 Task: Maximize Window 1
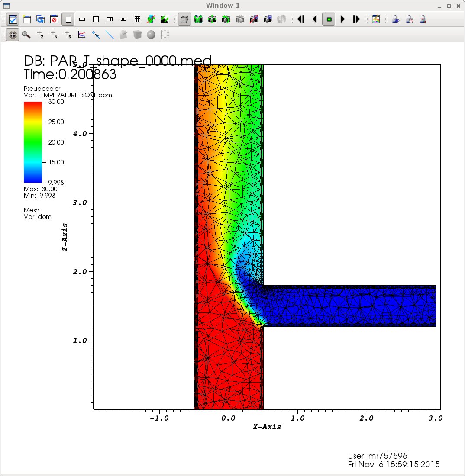point(449,6)
